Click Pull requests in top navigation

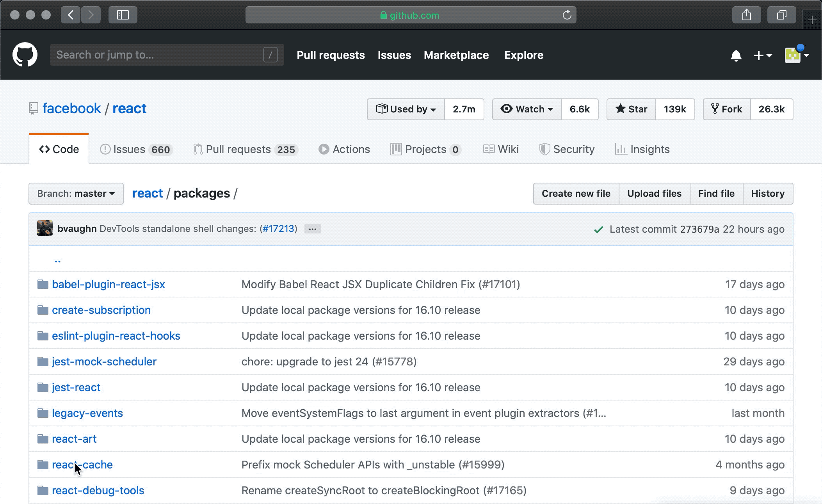[x=331, y=55]
